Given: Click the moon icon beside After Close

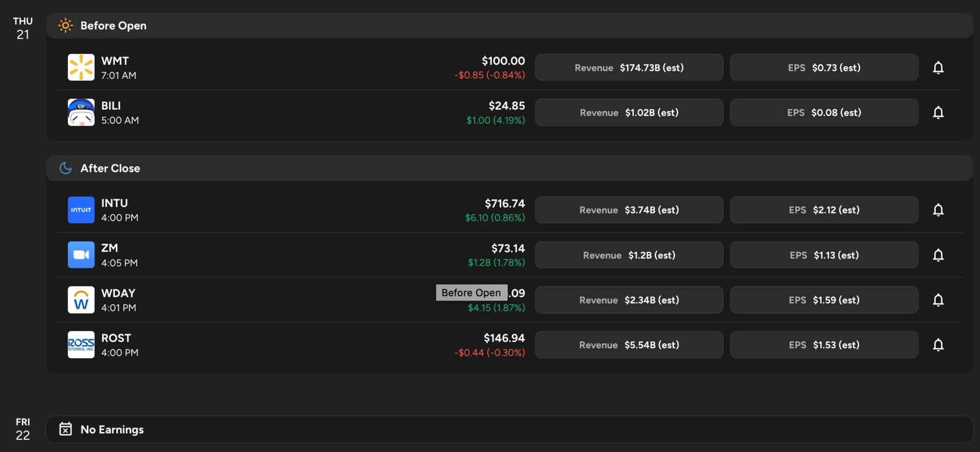Looking at the screenshot, I should (65, 168).
